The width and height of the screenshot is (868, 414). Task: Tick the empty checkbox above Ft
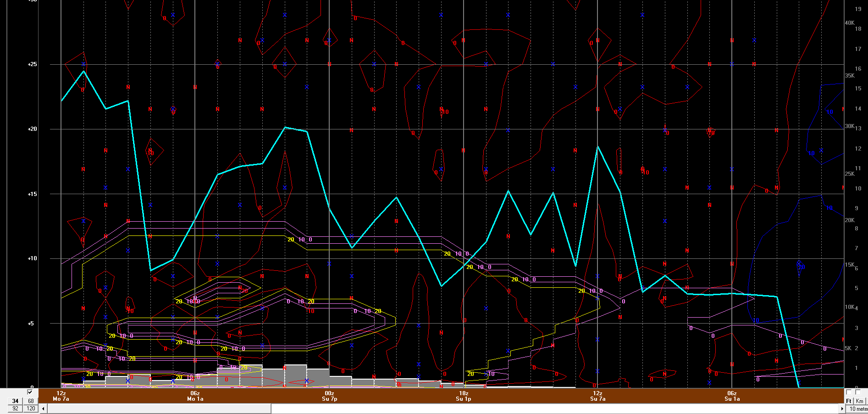(x=848, y=392)
